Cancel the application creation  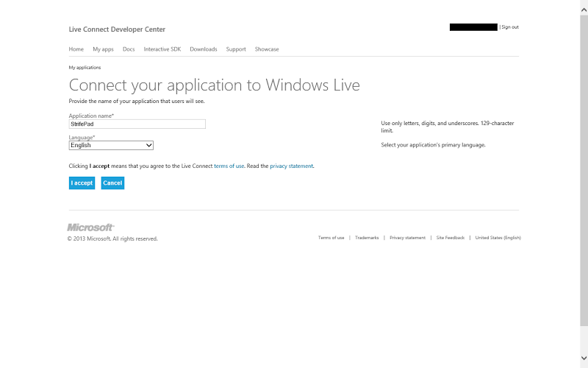click(112, 183)
